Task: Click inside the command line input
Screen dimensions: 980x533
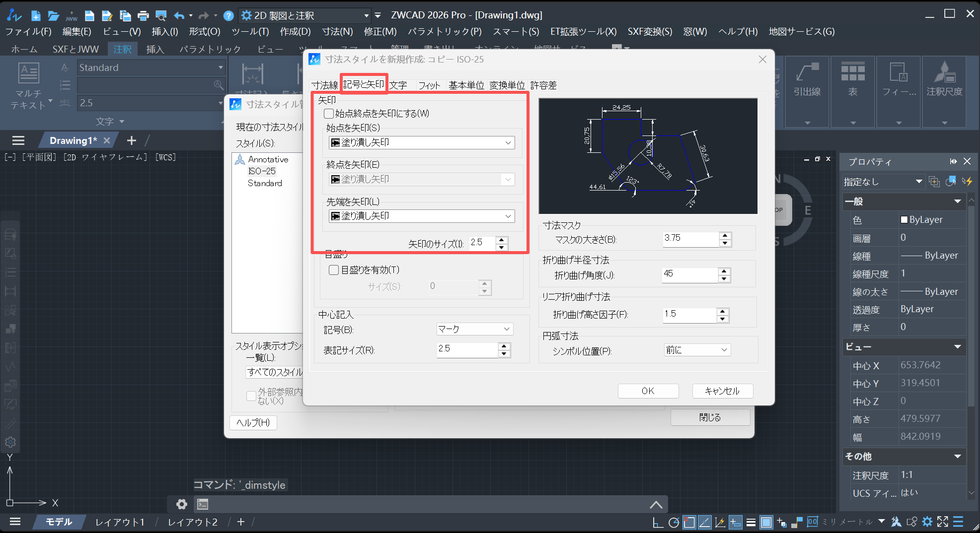Action: click(397, 504)
